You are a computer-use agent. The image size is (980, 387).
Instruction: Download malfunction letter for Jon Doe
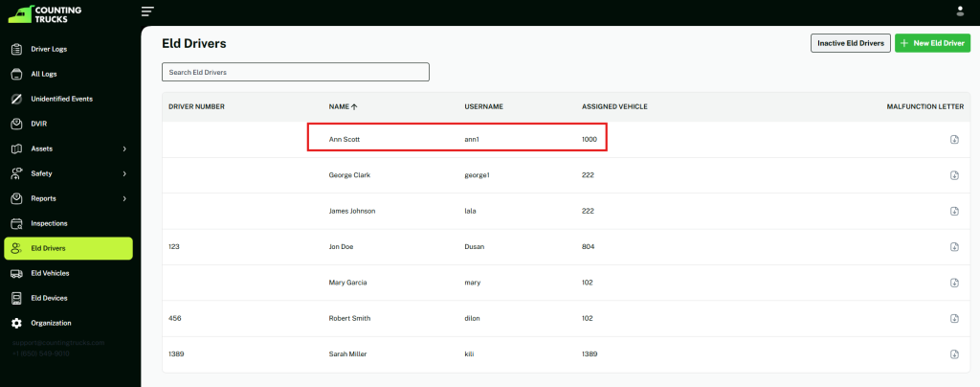(954, 247)
